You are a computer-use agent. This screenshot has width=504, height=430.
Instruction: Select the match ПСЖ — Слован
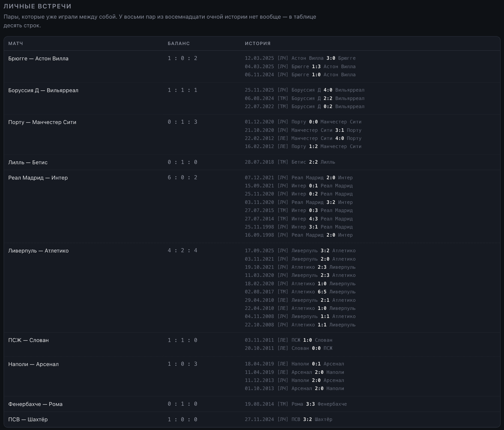[28, 340]
